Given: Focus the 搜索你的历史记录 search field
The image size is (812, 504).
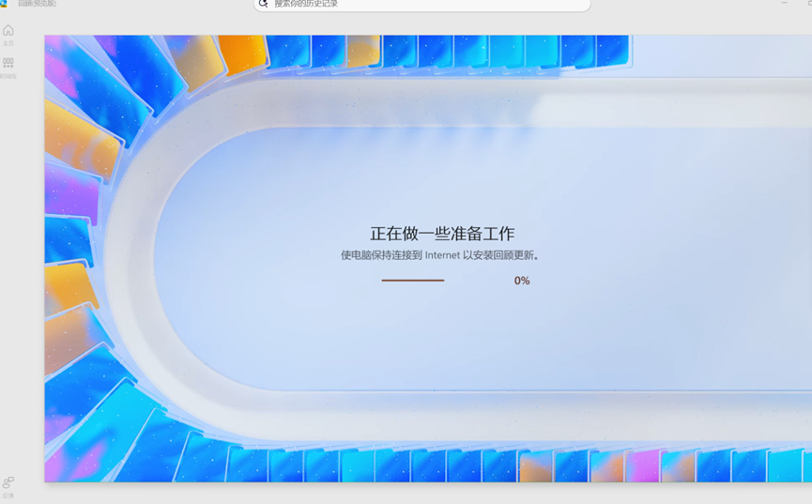Looking at the screenshot, I should (422, 4).
